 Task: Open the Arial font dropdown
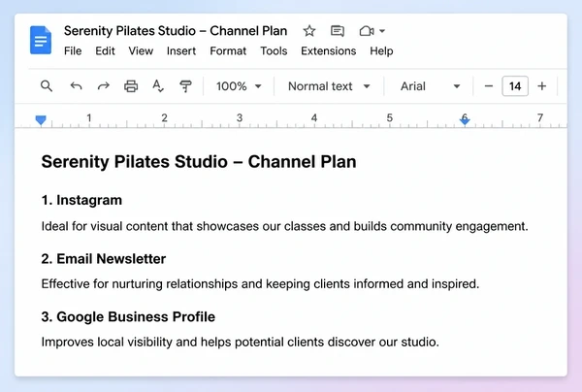(430, 86)
